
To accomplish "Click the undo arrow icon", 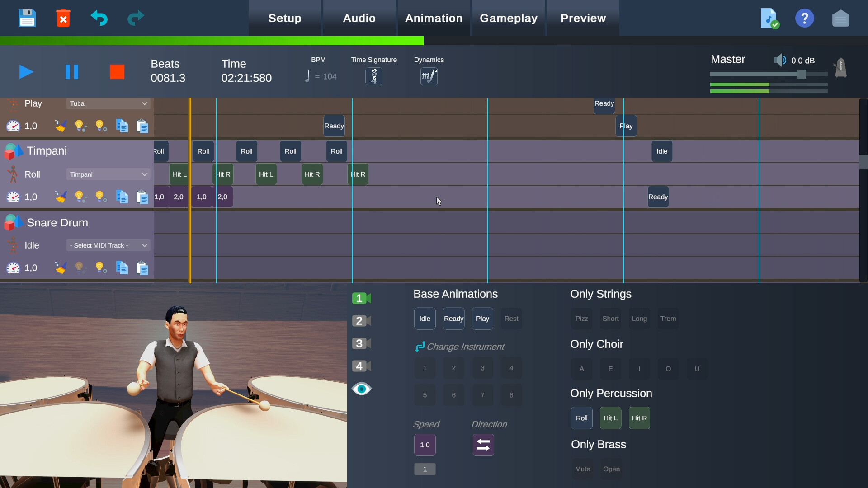I will click(x=99, y=18).
